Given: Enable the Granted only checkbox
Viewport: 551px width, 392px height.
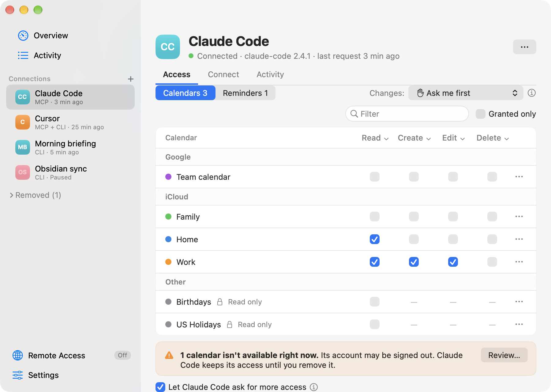Looking at the screenshot, I should pos(481,114).
